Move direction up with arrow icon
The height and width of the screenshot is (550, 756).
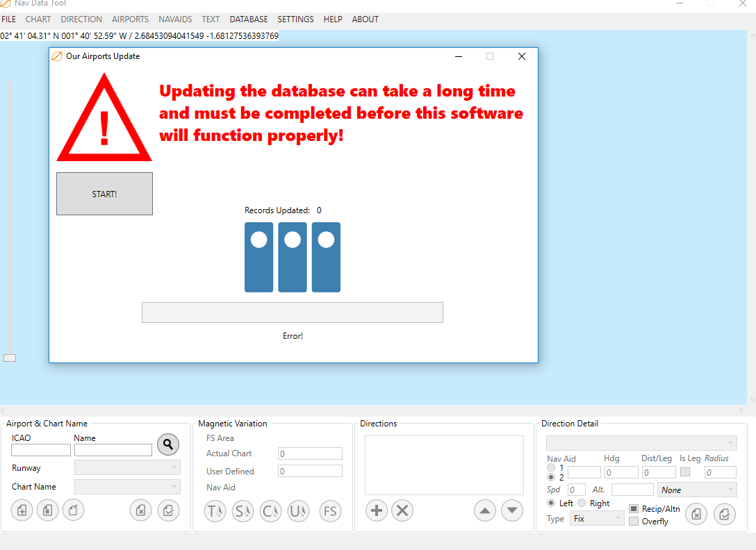(x=485, y=511)
